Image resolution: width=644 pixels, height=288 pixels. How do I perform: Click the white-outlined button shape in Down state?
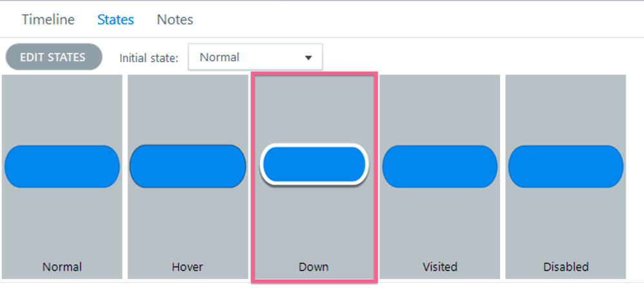pyautogui.click(x=314, y=165)
